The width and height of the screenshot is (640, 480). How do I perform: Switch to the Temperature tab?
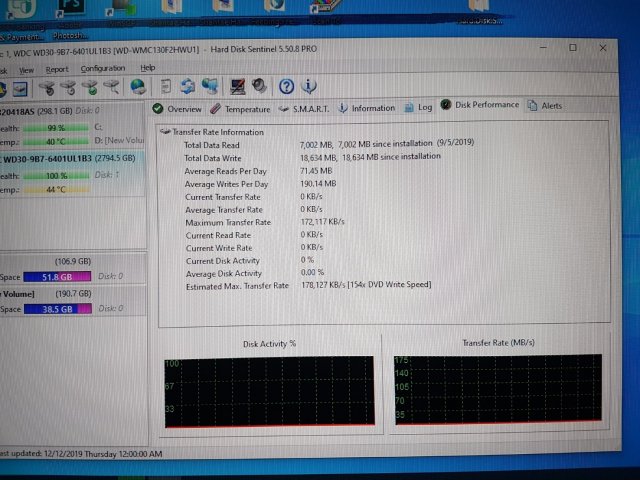coord(240,109)
